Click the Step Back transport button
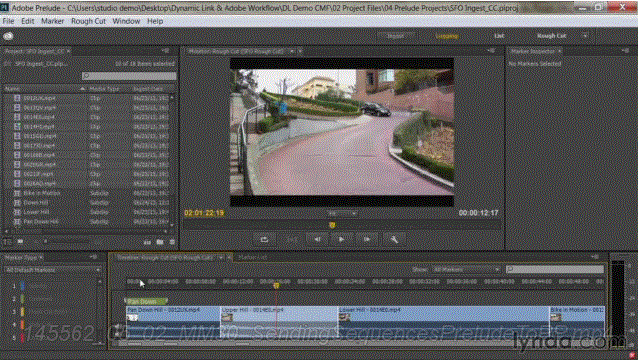 [x=317, y=240]
